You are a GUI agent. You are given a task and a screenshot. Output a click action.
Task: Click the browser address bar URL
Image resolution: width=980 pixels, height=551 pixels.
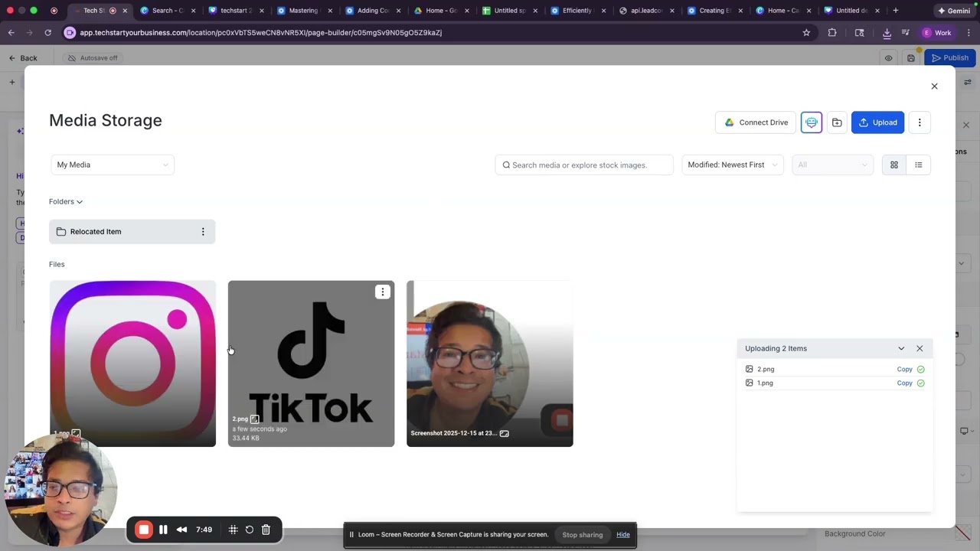click(260, 33)
